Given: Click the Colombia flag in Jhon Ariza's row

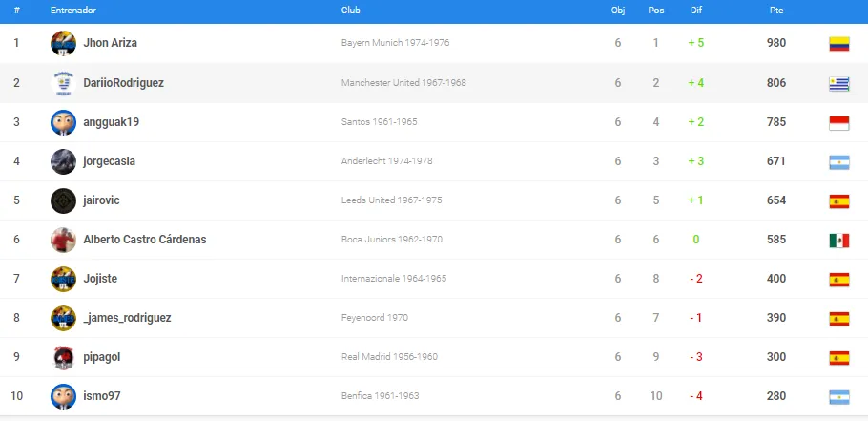Looking at the screenshot, I should click(x=839, y=44).
